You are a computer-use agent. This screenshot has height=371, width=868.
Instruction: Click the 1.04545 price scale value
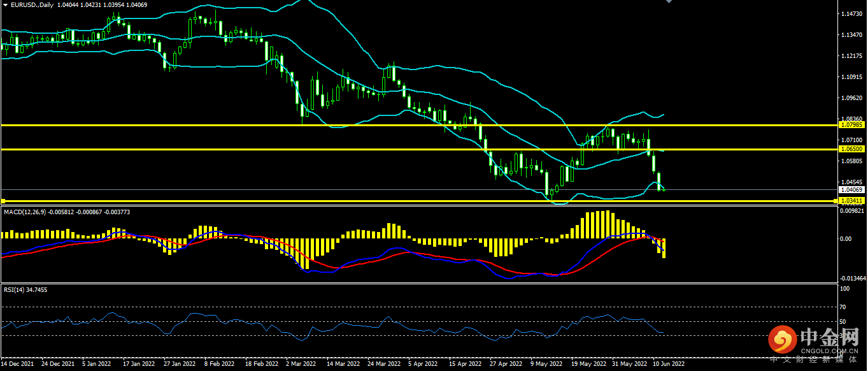(853, 182)
